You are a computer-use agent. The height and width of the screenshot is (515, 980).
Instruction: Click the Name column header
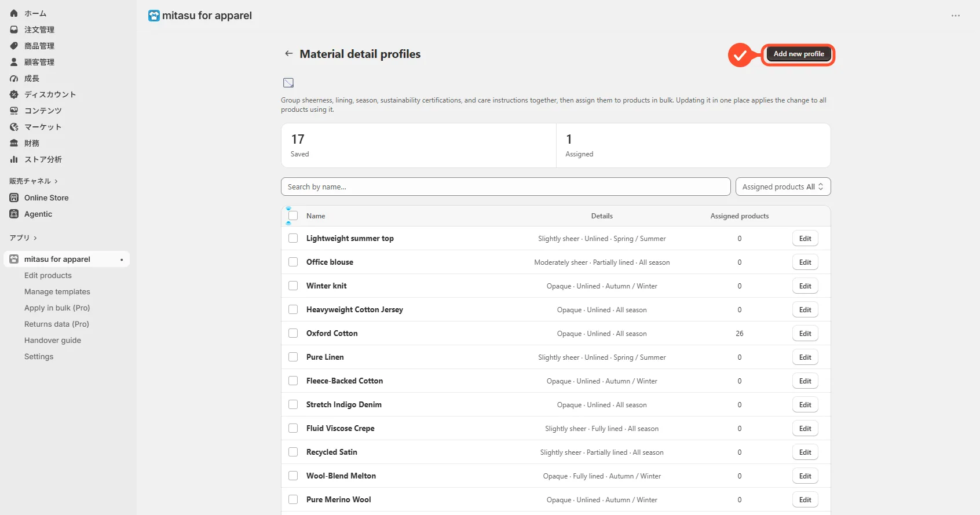[316, 216]
